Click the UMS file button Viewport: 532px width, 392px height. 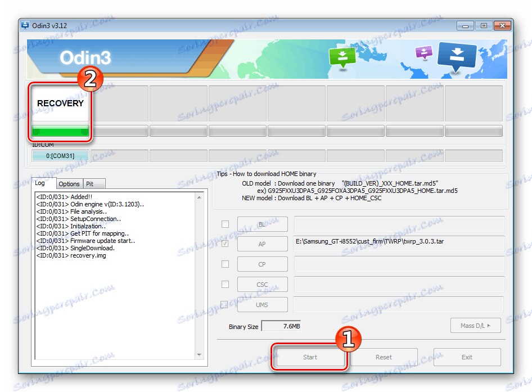[x=262, y=304]
